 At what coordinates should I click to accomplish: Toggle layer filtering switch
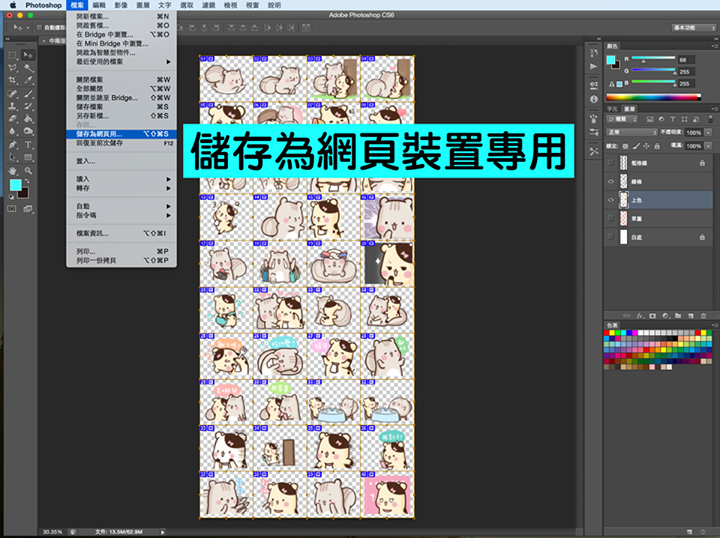[x=710, y=119]
